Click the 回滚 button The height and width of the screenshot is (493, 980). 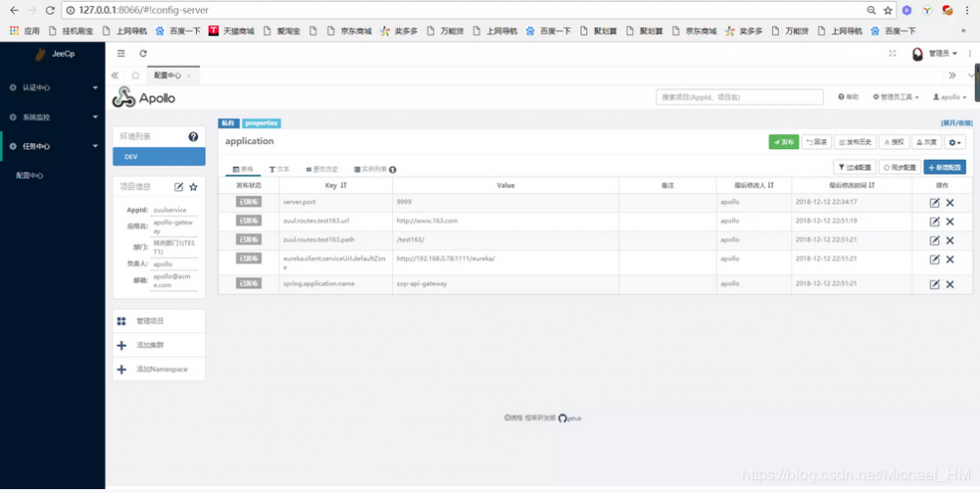[x=816, y=142]
